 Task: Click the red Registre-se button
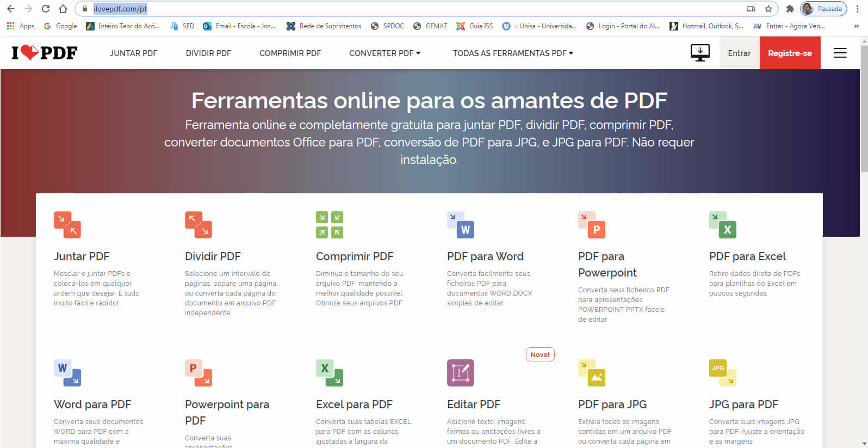(790, 53)
